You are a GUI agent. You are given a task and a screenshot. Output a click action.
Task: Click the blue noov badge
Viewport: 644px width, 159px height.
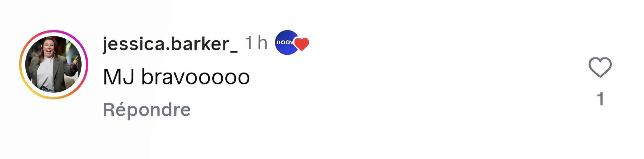pos(285,42)
